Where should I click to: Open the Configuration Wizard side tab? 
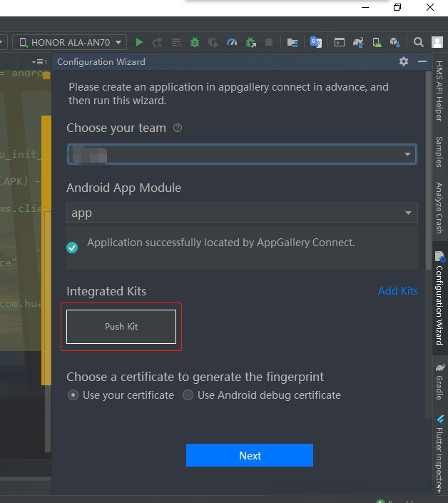coord(439,298)
